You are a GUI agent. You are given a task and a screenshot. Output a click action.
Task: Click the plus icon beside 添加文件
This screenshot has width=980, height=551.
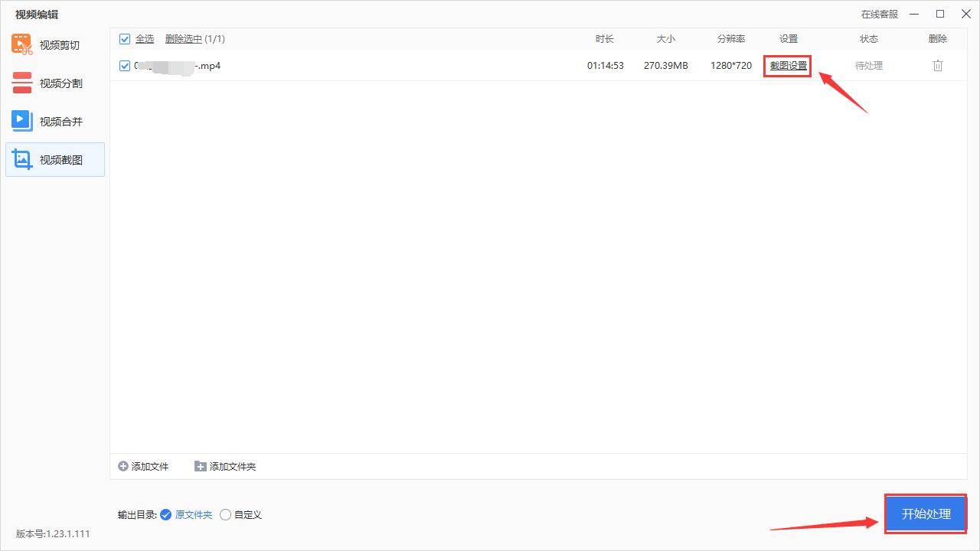tap(123, 466)
